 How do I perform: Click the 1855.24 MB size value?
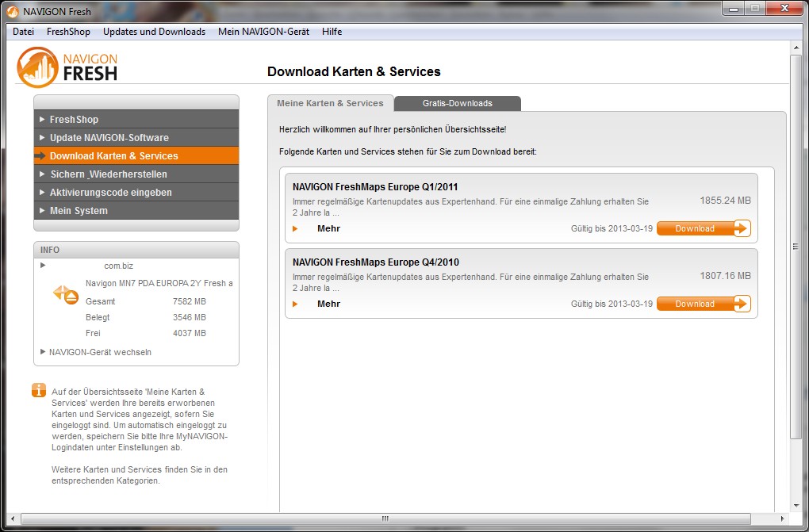(x=725, y=201)
